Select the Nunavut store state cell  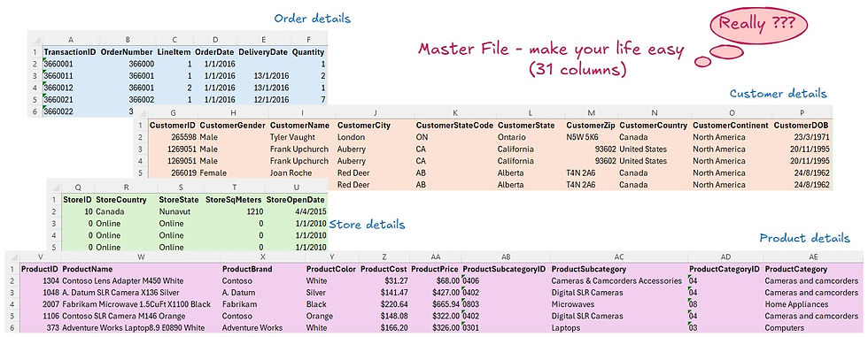pos(180,211)
